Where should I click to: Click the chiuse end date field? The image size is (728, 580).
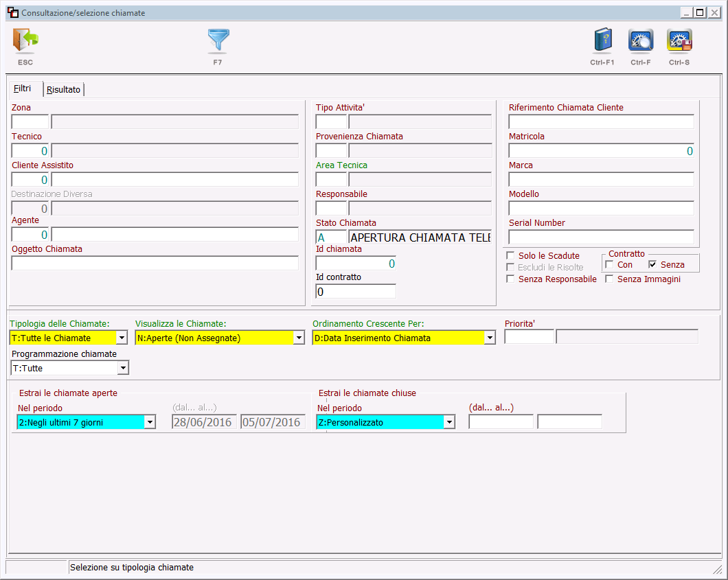click(x=569, y=421)
